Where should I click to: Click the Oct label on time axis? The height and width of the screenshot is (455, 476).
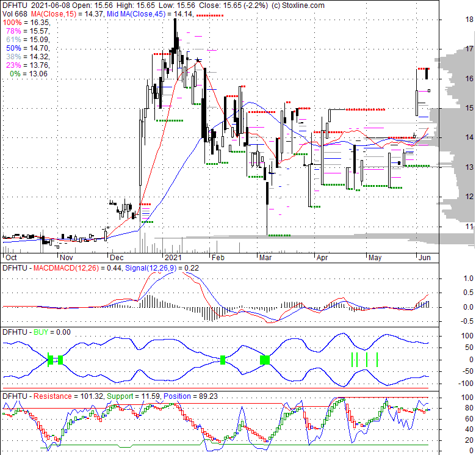(11, 258)
